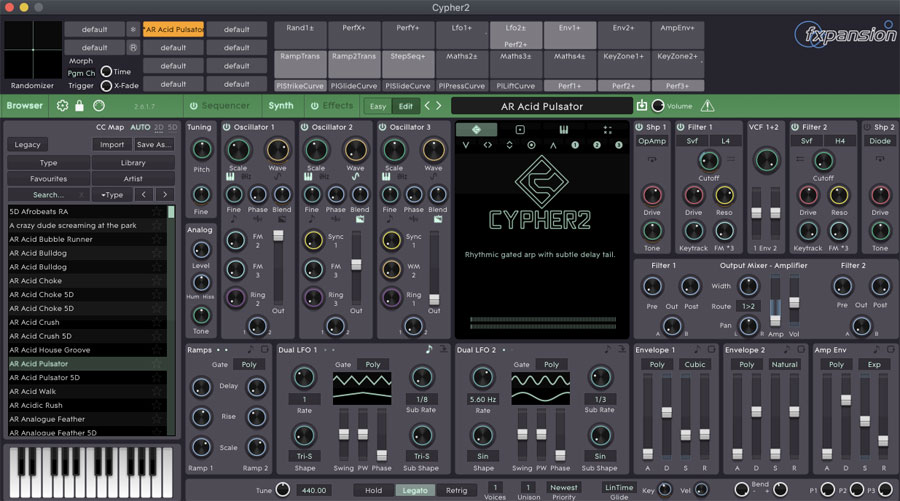Select the Env1+ modulation slot
This screenshot has height=501, width=900.
coord(569,36)
